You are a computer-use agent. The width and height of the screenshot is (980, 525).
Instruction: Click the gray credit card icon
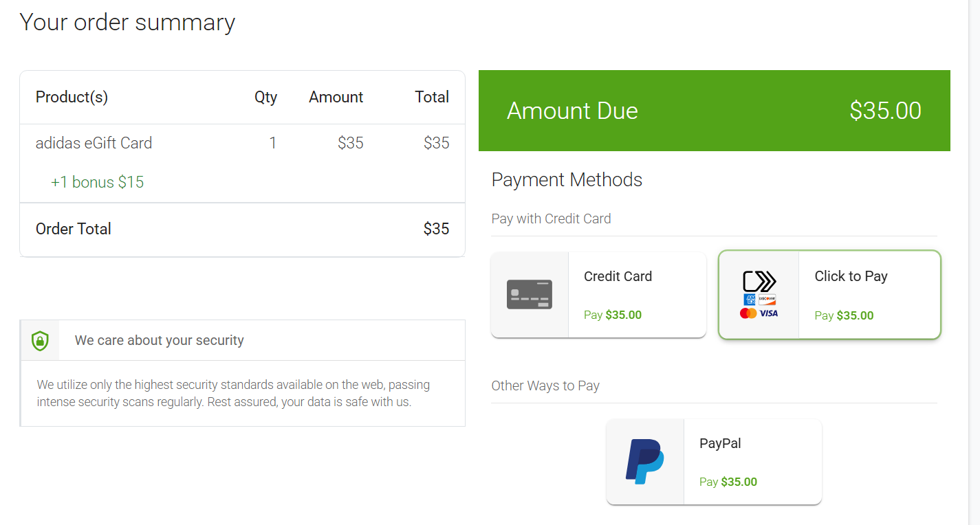click(x=529, y=294)
